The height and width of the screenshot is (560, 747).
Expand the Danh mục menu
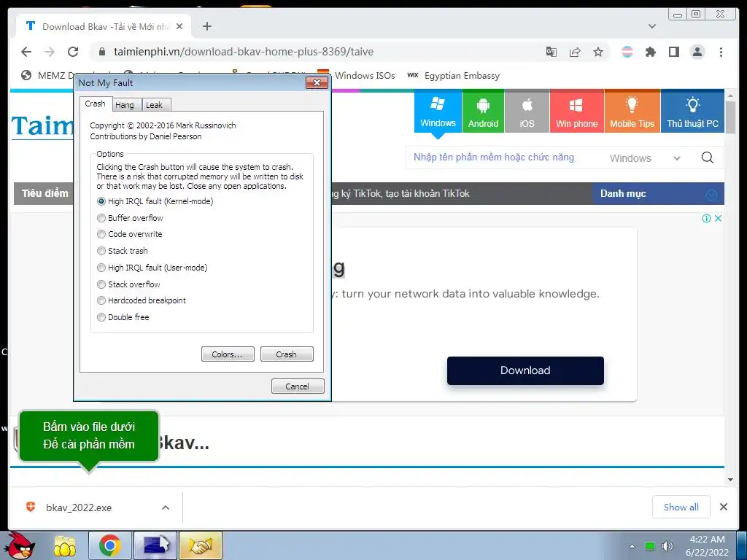click(659, 194)
